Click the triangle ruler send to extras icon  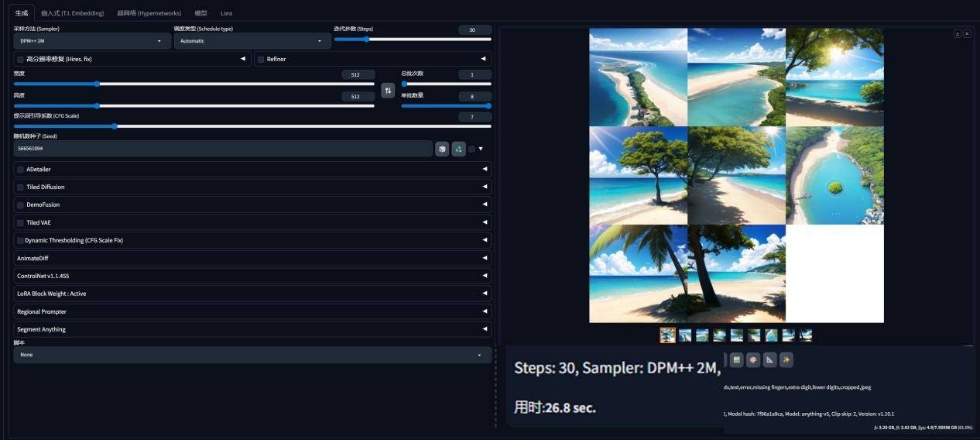click(770, 359)
